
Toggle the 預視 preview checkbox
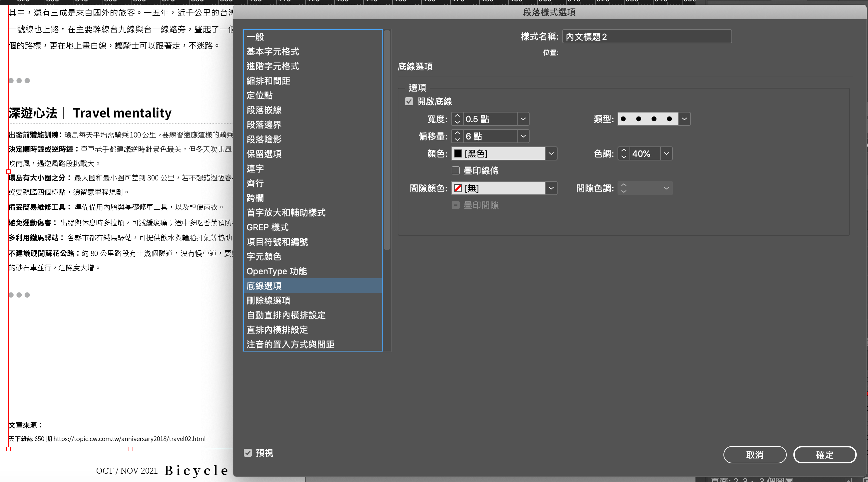pyautogui.click(x=248, y=453)
